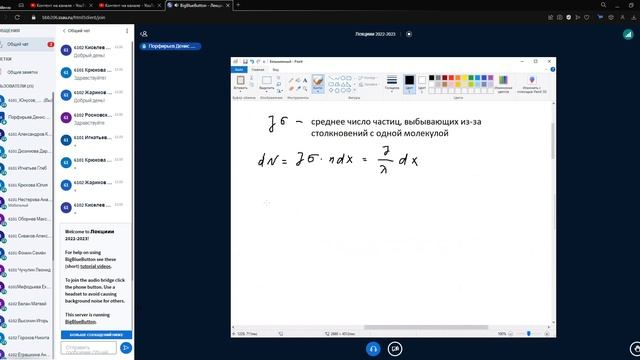
Task: Click the users list toggle icon
Action: 144,34
